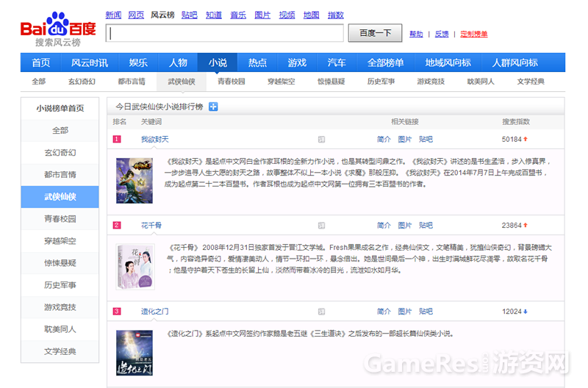Screen dimensions: 588x388
Task: Open the 网页 link at top
Action: coord(136,15)
